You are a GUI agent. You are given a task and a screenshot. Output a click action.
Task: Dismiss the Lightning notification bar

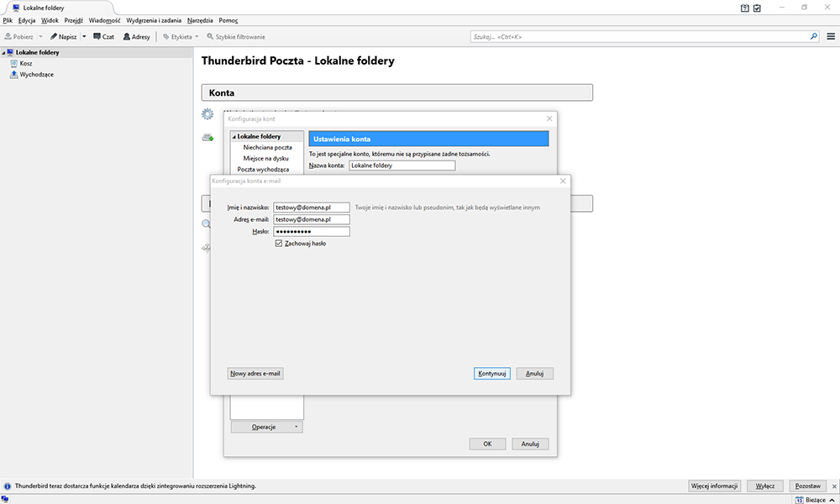tap(834, 486)
